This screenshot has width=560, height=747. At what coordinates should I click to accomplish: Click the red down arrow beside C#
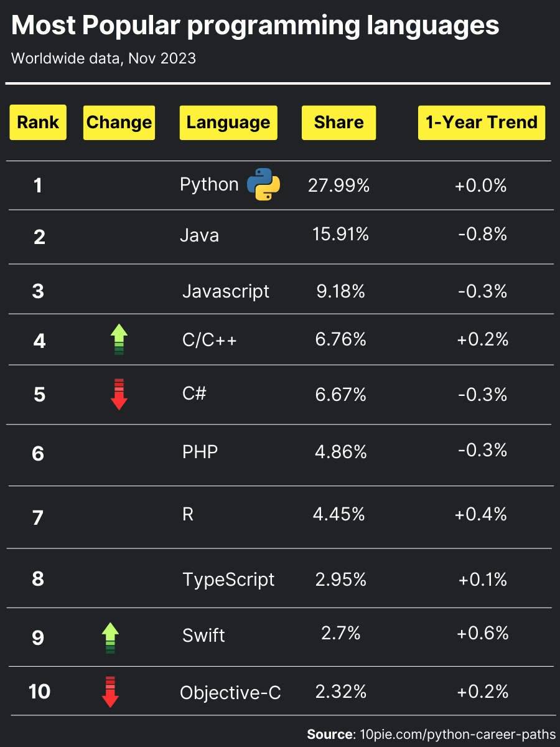[119, 394]
